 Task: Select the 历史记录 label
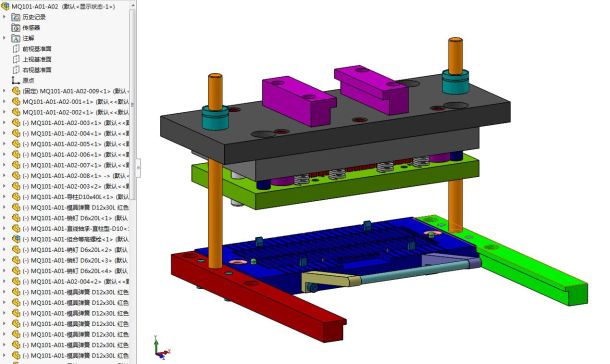click(34, 17)
